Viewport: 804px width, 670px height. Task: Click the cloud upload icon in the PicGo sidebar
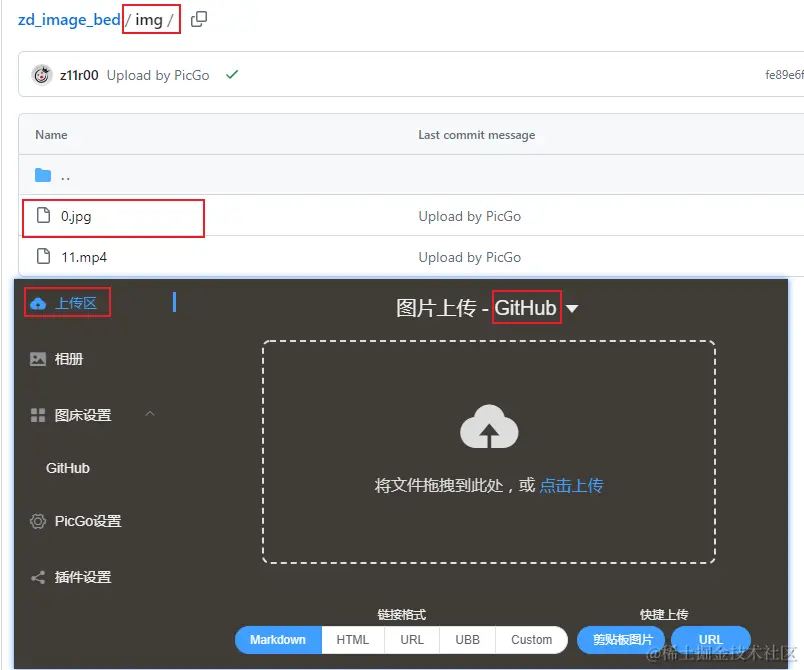[38, 303]
